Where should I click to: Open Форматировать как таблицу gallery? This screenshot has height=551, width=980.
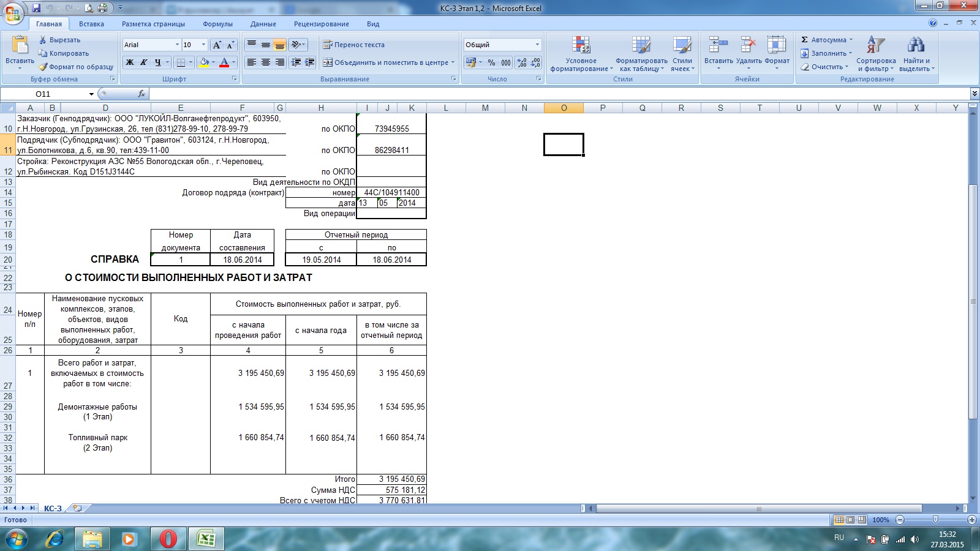click(641, 54)
